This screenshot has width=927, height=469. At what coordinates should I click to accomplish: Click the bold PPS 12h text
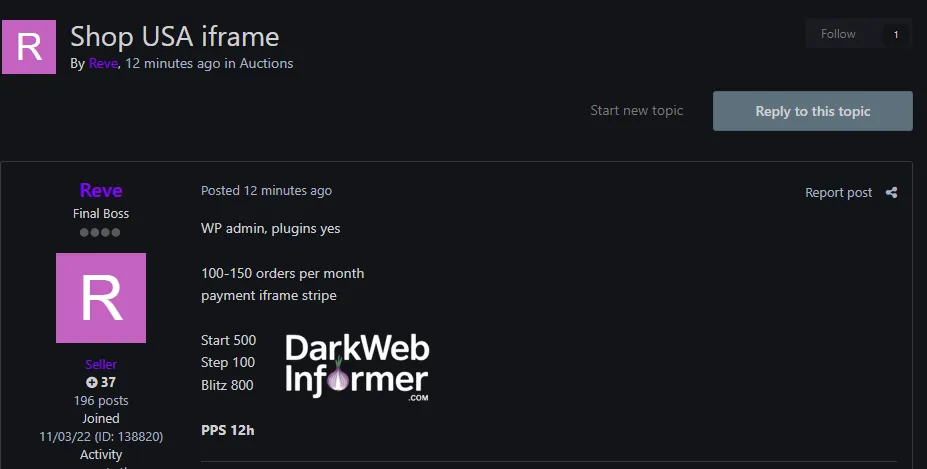[x=227, y=430]
